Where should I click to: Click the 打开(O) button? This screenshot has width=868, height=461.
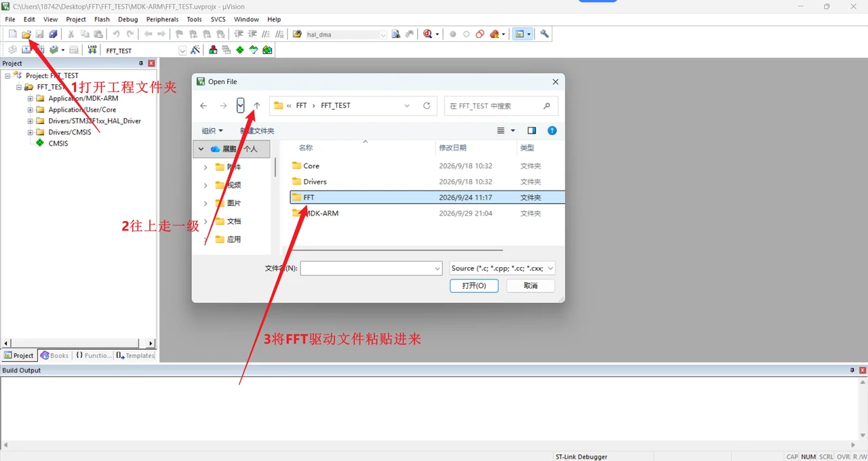474,286
